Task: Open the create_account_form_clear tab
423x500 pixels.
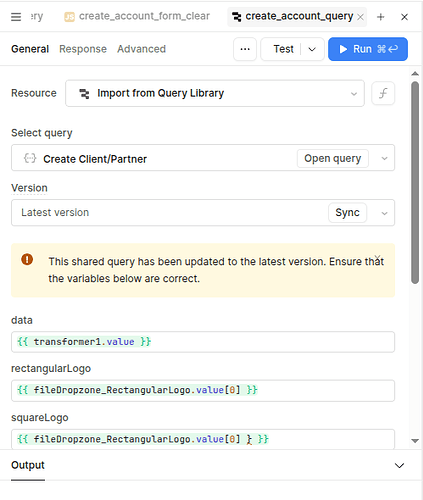Action: pos(137,16)
